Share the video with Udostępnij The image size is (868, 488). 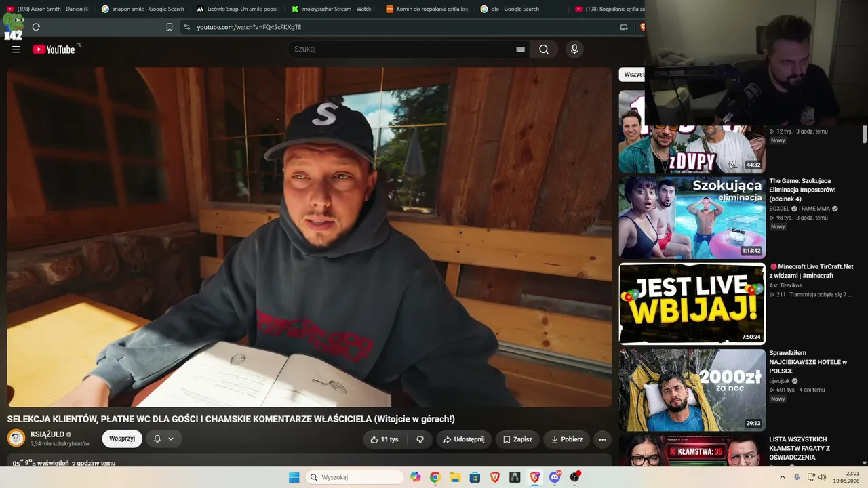click(x=464, y=439)
